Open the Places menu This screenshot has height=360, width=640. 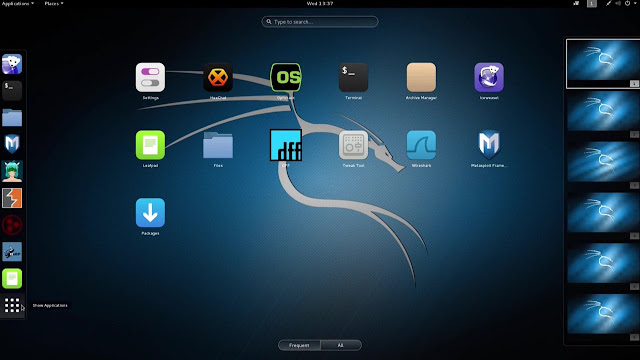pos(54,3)
